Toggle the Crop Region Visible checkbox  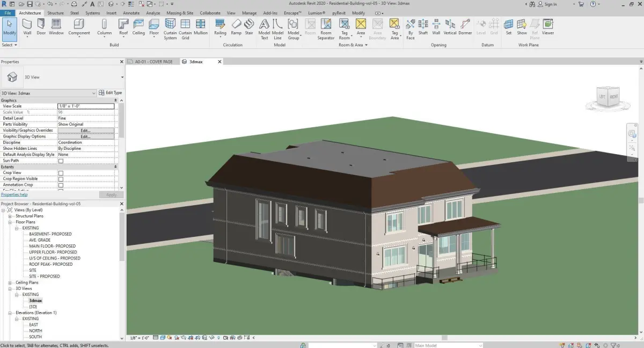click(x=61, y=179)
